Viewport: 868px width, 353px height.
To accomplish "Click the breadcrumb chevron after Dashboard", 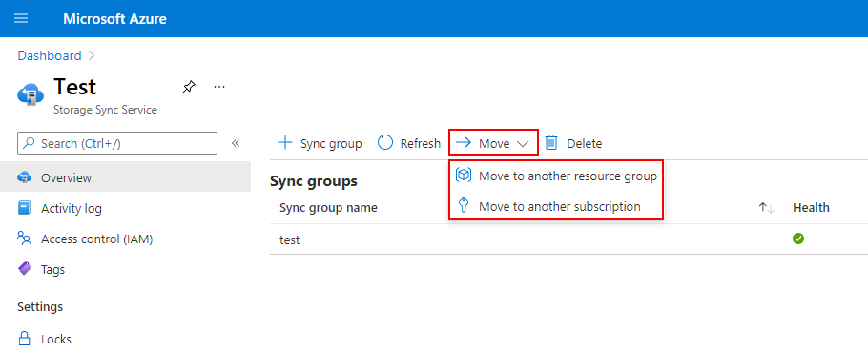I will 92,55.
